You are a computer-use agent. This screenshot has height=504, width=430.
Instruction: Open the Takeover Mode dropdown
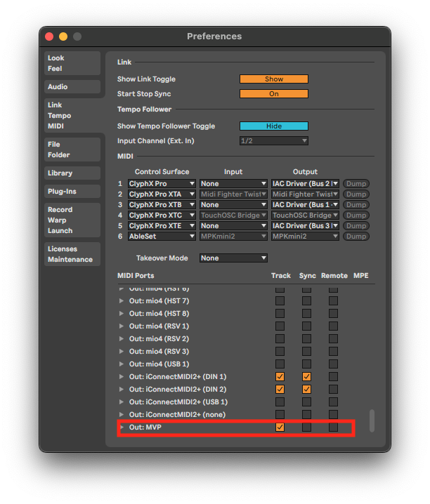(x=233, y=258)
